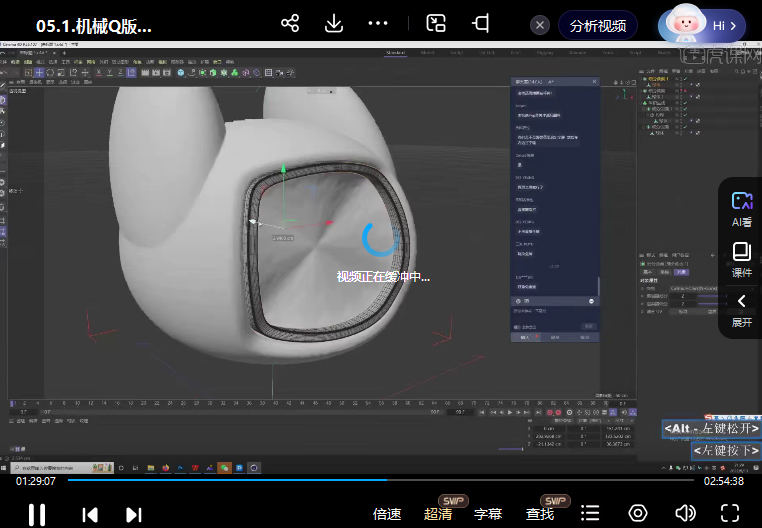
Task: Click the share icon in top bar
Action: 290,24
